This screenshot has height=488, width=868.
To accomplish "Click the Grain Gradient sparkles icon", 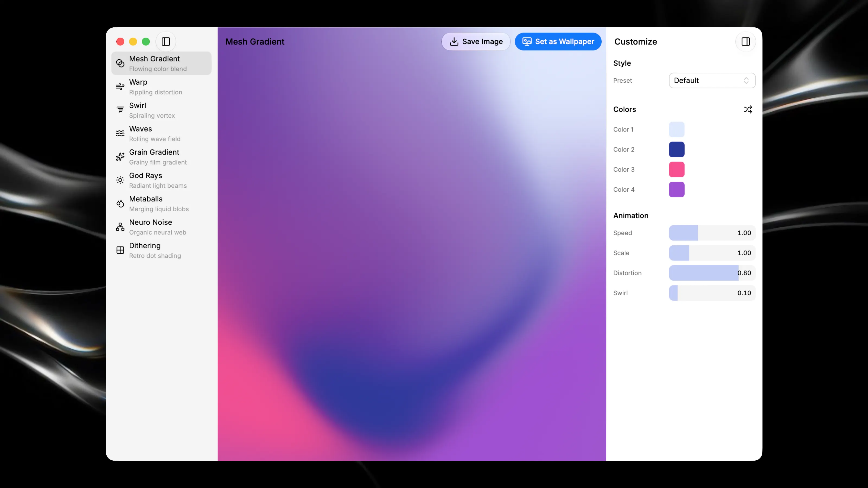I will 120,157.
